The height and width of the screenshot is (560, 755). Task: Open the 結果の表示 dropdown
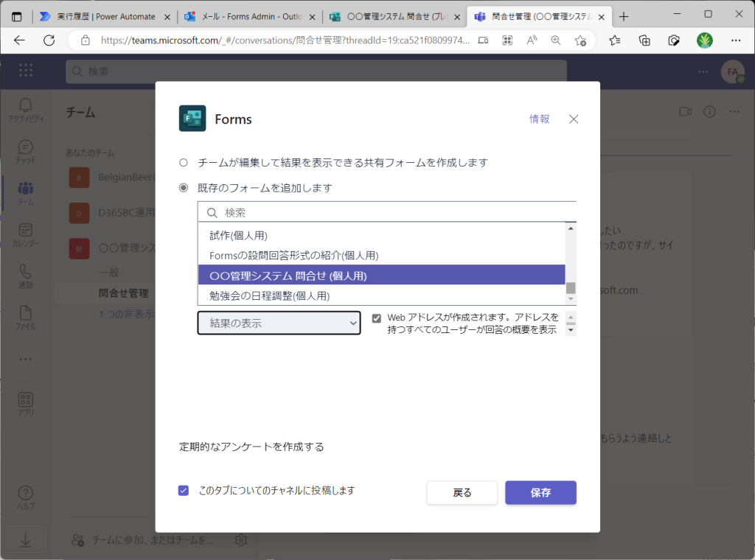point(279,323)
